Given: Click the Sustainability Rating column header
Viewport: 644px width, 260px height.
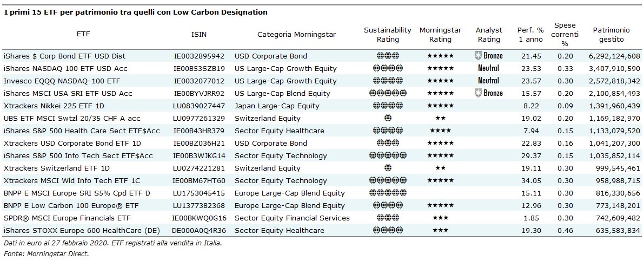Looking at the screenshot, I should [x=387, y=35].
